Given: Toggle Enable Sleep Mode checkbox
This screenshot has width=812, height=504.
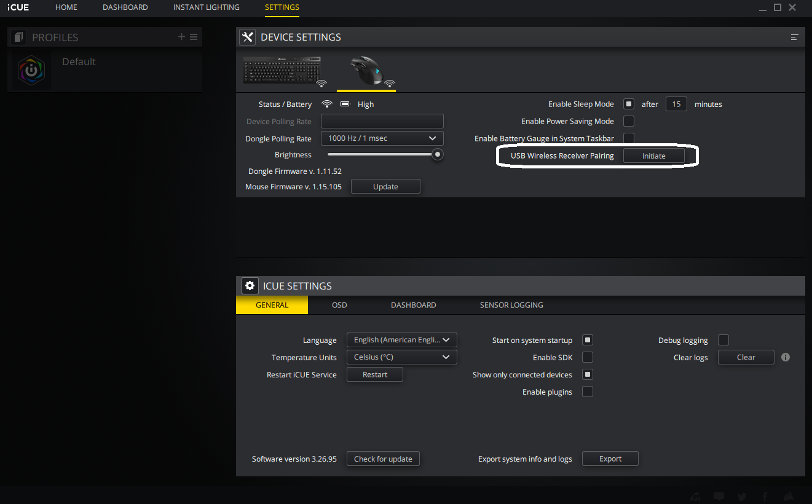Looking at the screenshot, I should click(x=629, y=104).
